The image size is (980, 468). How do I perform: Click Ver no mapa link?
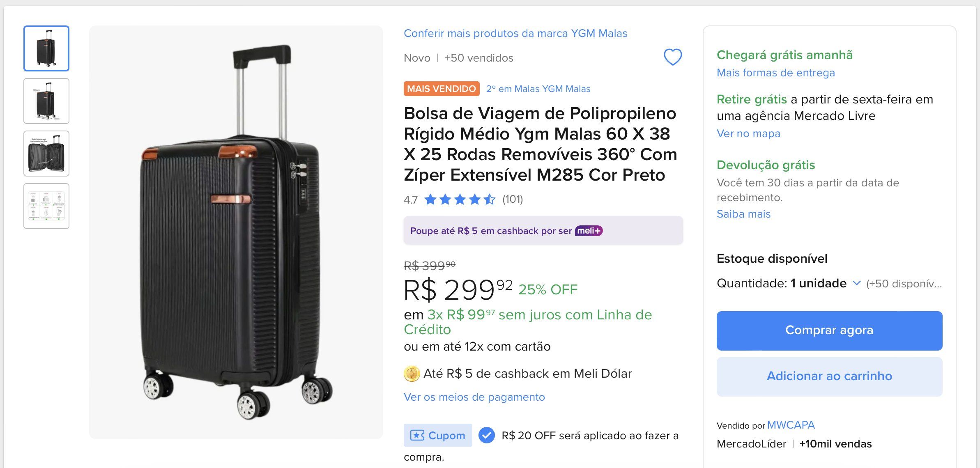click(748, 133)
